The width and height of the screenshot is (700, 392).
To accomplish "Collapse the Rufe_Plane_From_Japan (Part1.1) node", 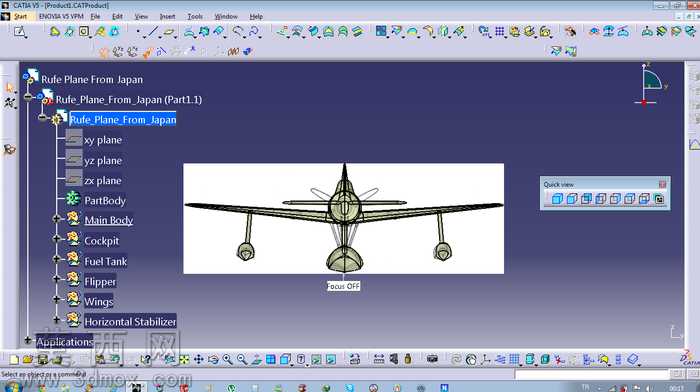I will (28, 97).
